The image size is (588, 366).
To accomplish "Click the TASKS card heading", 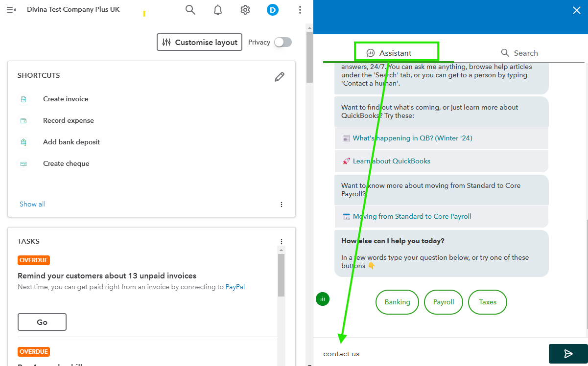I will click(x=28, y=241).
